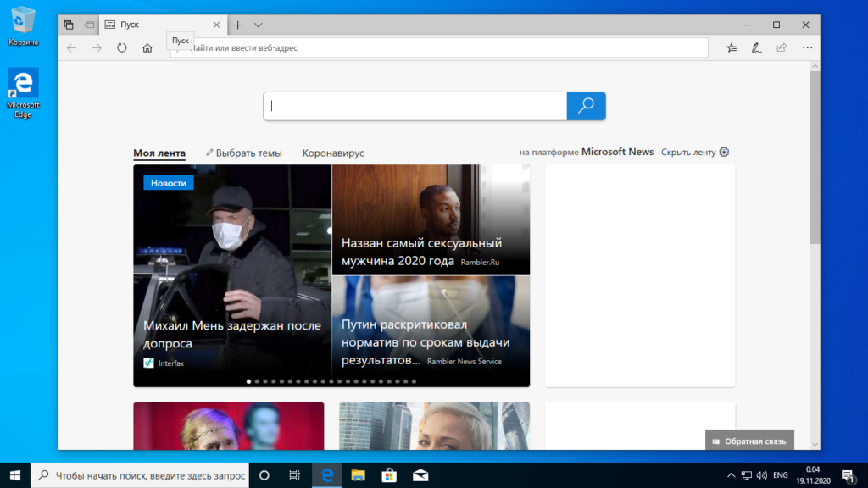Open Microsoft News platform link
This screenshot has height=488, width=868.
pyautogui.click(x=617, y=152)
